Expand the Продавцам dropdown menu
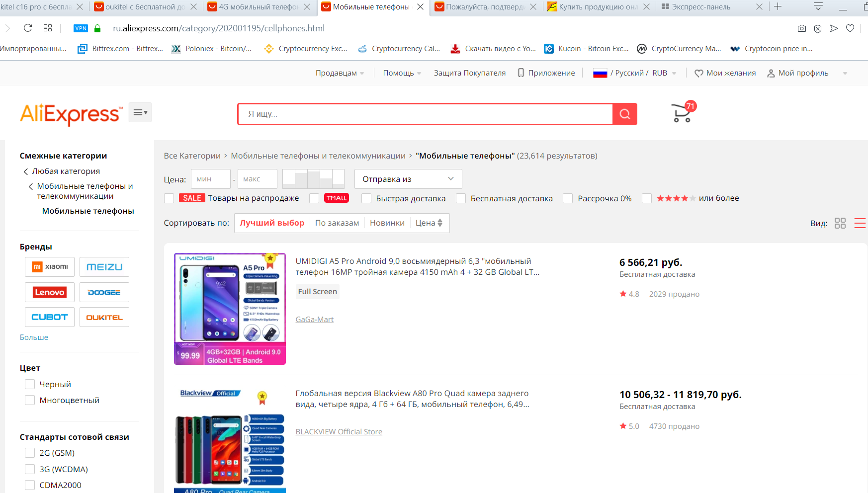This screenshot has width=868, height=493. coord(340,73)
